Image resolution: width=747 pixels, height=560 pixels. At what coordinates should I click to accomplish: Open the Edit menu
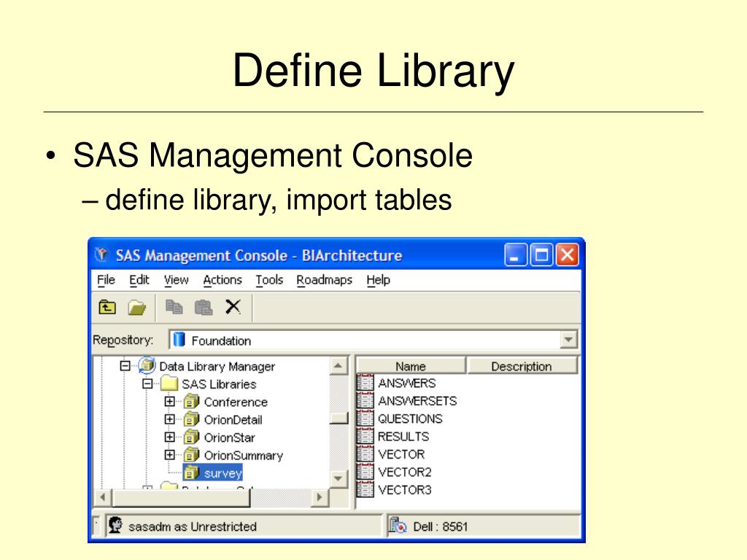point(139,280)
